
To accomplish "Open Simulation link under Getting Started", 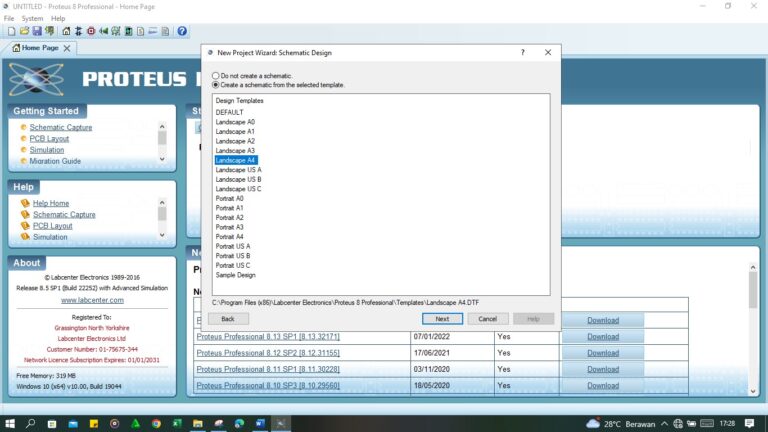I will pos(47,150).
